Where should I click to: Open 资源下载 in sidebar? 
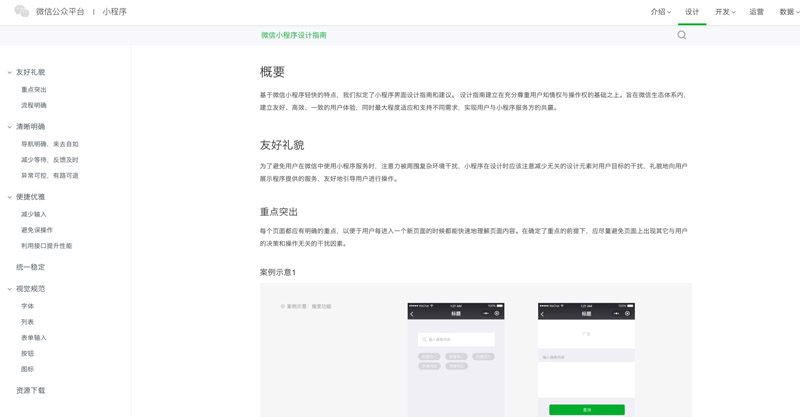[x=31, y=390]
